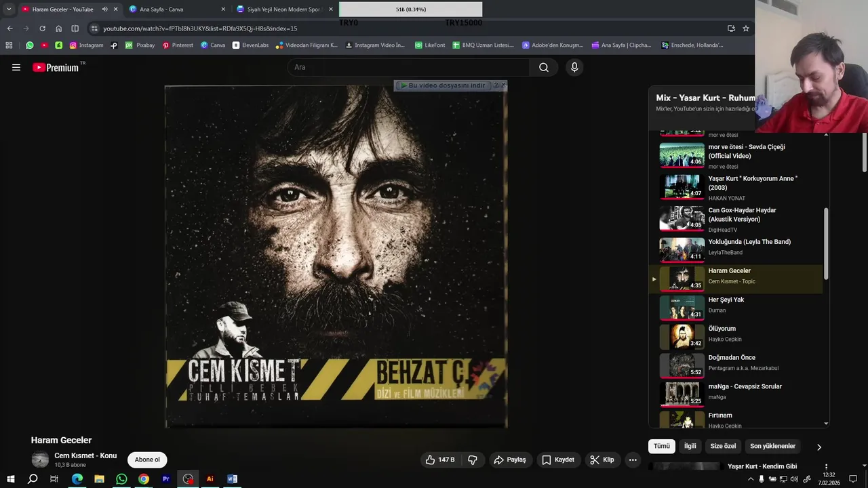Open the LikeFont bookmark
The width and height of the screenshot is (868, 488).
coord(430,45)
